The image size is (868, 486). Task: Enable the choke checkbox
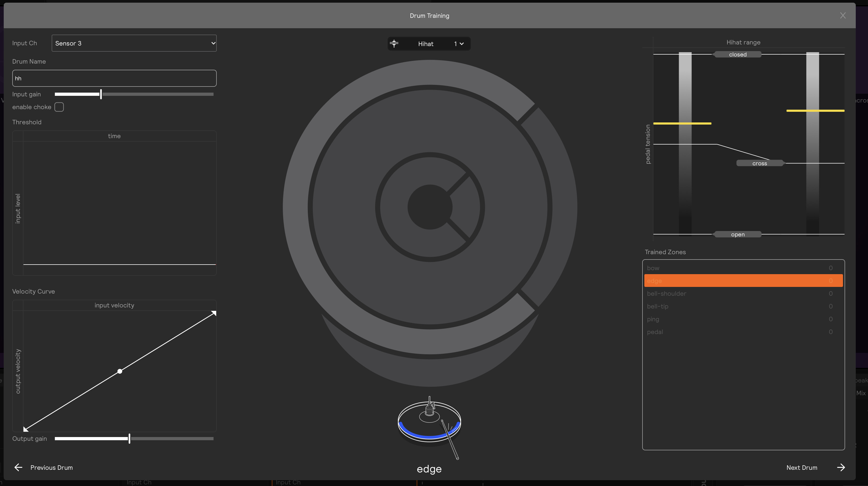pos(59,107)
